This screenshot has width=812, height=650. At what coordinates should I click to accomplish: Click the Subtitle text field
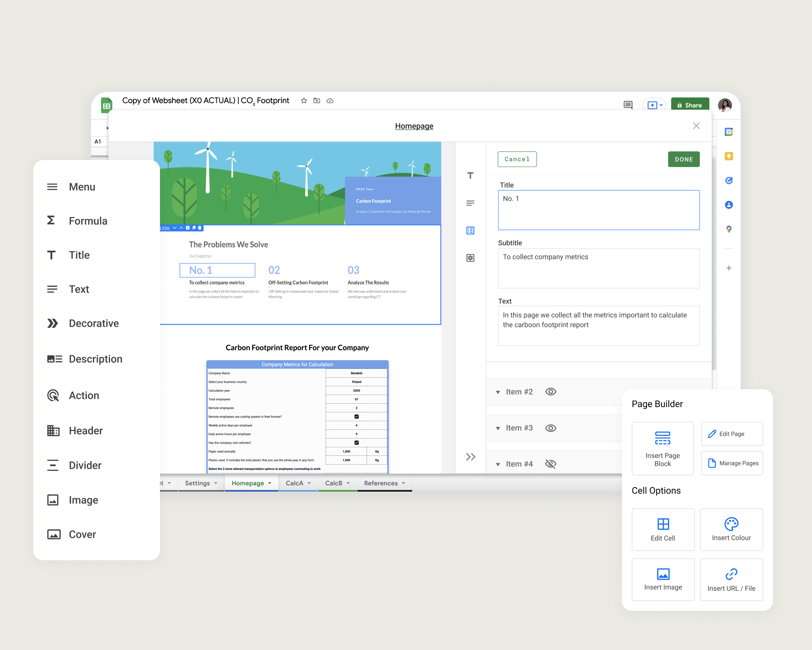[598, 268]
